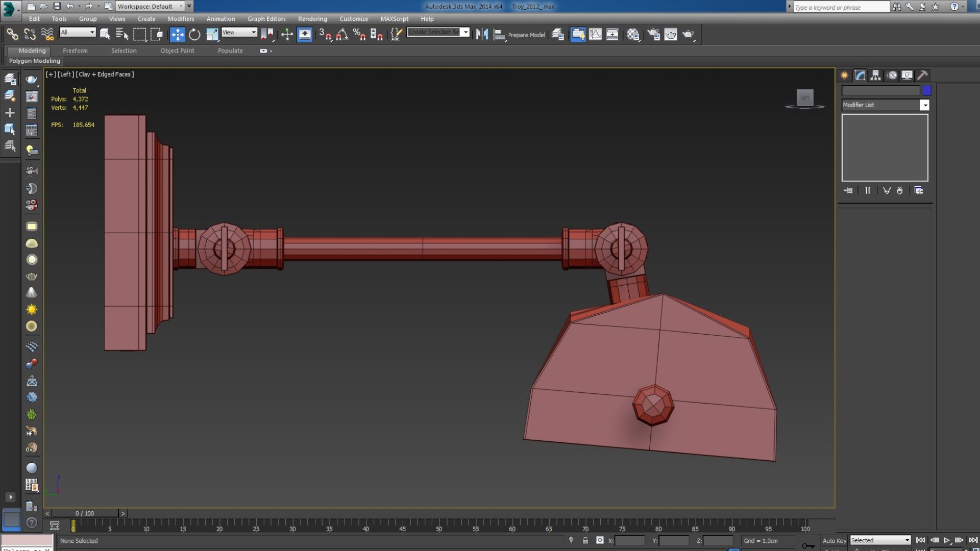The height and width of the screenshot is (551, 980).
Task: Choose the Select and Scale tool
Action: click(x=212, y=34)
